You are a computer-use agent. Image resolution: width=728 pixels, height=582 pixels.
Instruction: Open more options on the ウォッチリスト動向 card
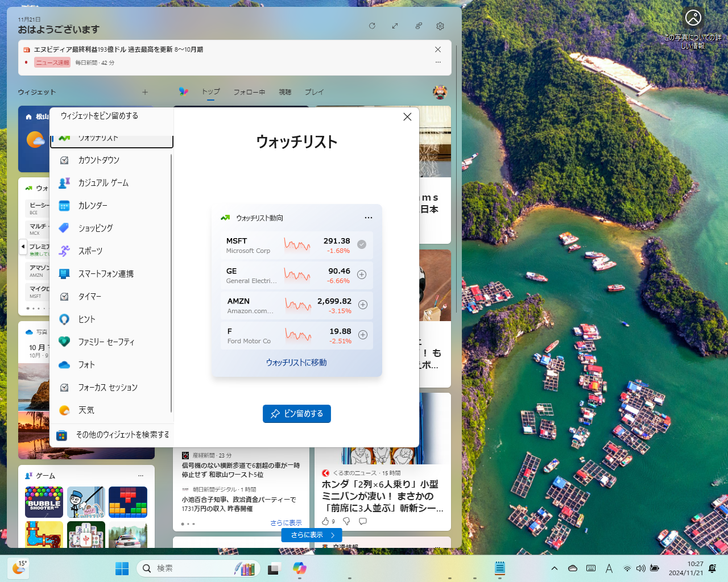[369, 217]
